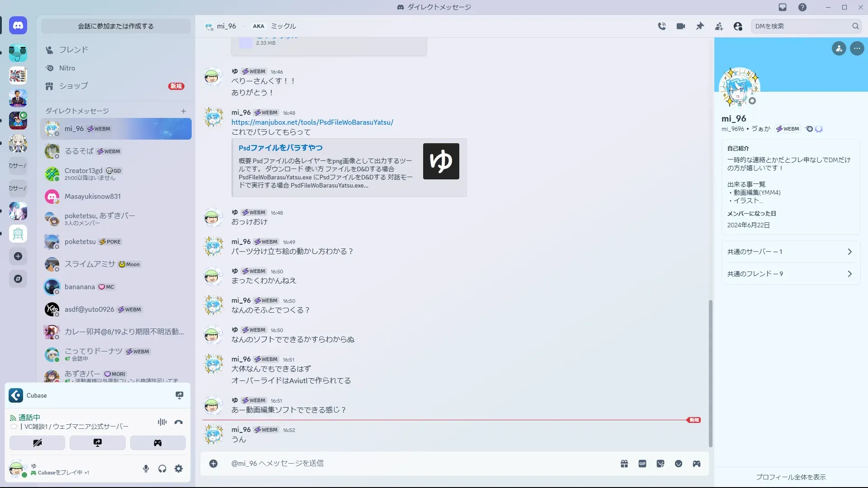This screenshot has width=868, height=488.
Task: Toggle camera in voice controls
Action: (x=37, y=443)
